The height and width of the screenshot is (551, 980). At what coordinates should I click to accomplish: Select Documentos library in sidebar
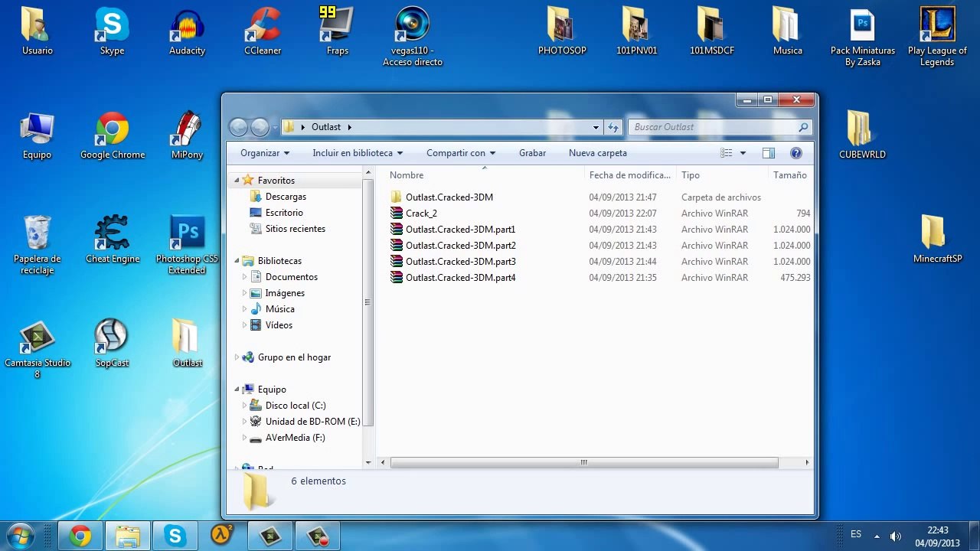[x=291, y=277]
